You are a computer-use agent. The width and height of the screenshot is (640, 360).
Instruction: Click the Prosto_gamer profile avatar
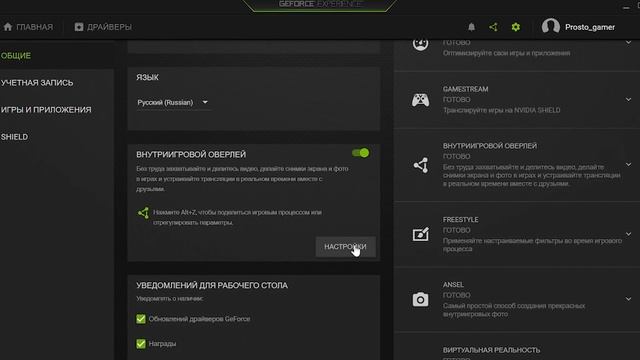(550, 27)
